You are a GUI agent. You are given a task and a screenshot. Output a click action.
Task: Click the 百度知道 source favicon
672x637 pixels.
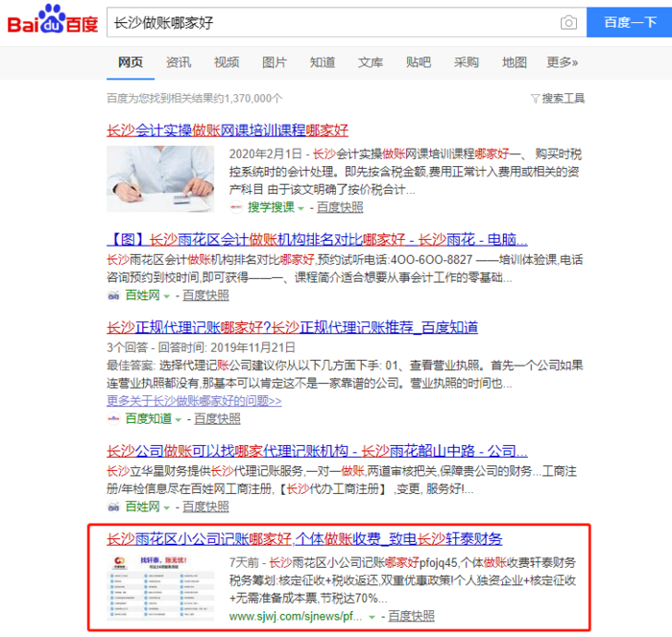[113, 418]
